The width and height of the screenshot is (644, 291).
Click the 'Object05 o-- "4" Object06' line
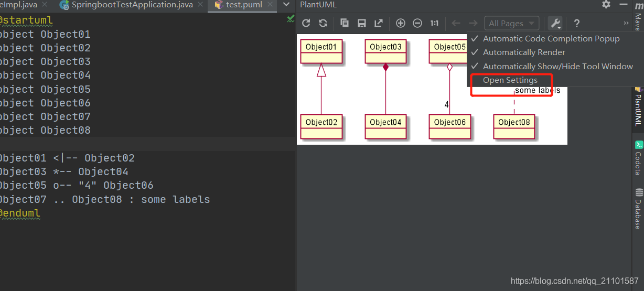76,186
